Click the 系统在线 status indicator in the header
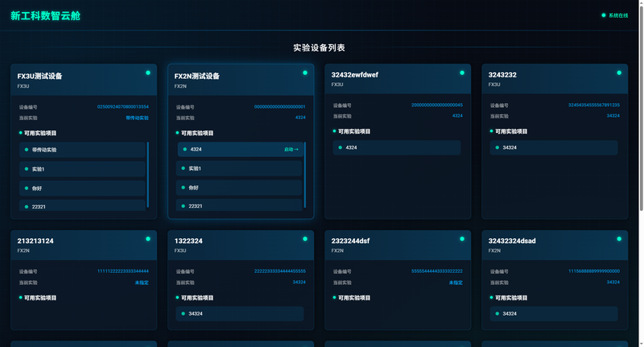 (x=615, y=15)
